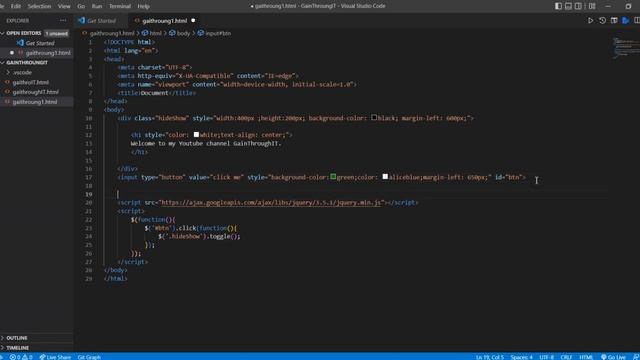
Task: Select gaithroung1.html in Open Editors list
Action: coord(48,53)
